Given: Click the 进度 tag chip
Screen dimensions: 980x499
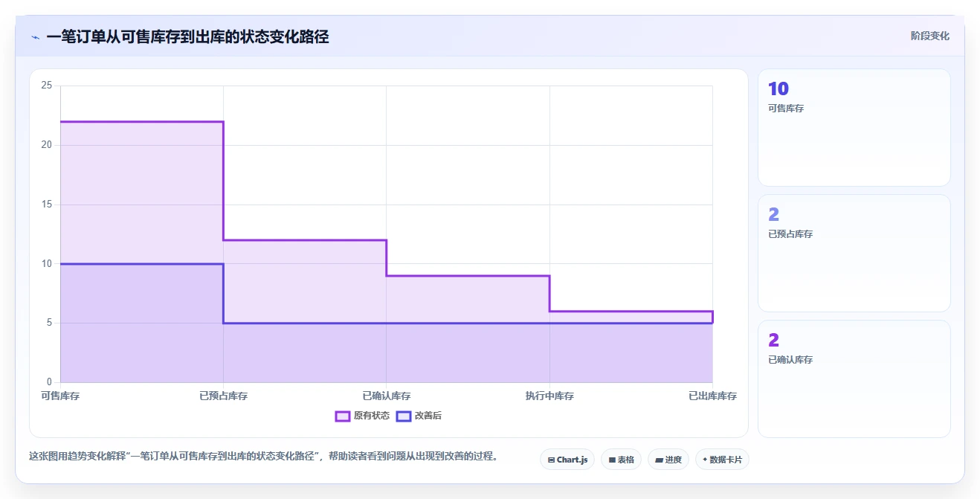Looking at the screenshot, I should point(668,460).
